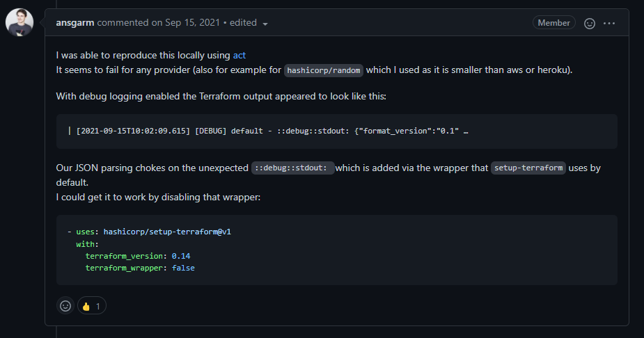Click the debug log line code block
Viewport: 644px width, 338px height.
(x=337, y=131)
